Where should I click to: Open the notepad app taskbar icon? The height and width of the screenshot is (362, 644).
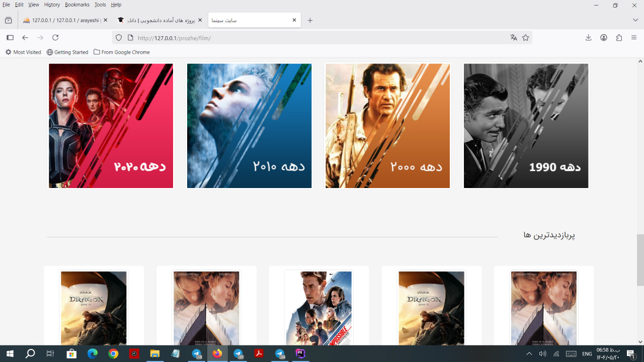click(176, 354)
